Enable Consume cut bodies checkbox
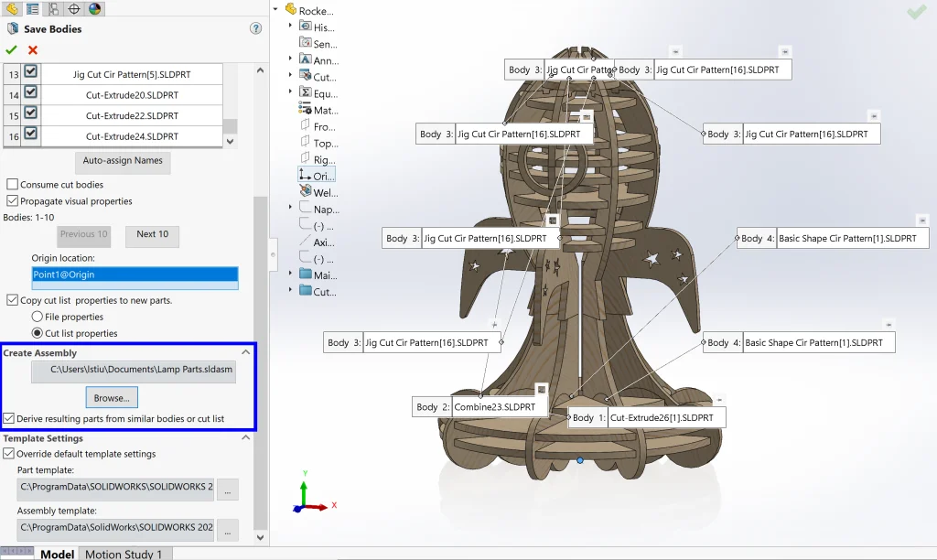Screen dimensions: 937x560 [x=13, y=185]
